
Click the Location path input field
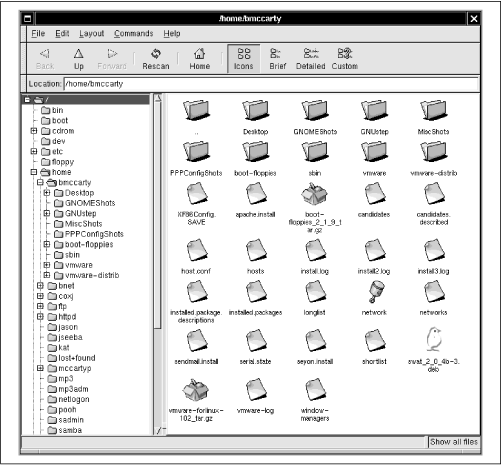click(x=271, y=84)
